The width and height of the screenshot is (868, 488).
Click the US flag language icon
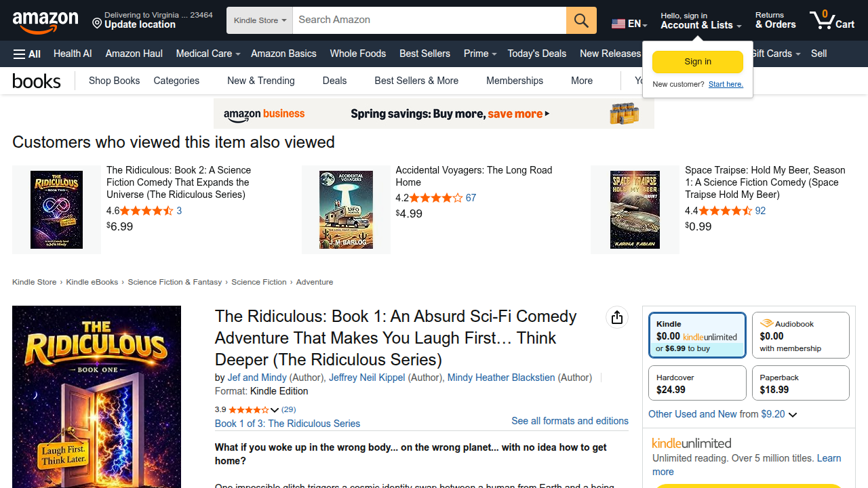click(x=618, y=24)
